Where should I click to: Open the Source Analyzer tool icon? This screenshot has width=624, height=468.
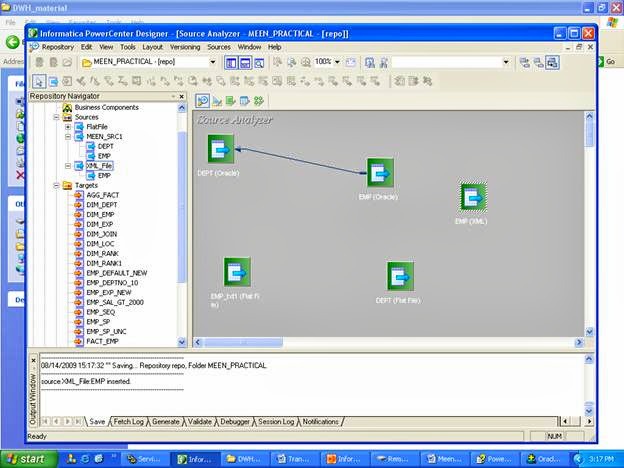[x=203, y=101]
